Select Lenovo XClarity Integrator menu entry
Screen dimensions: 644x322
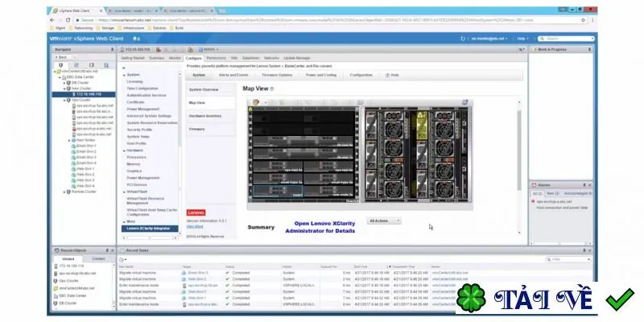point(150,229)
